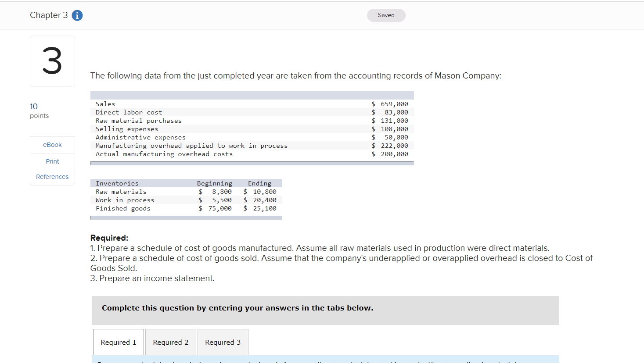Open the References for this question

pyautogui.click(x=52, y=177)
